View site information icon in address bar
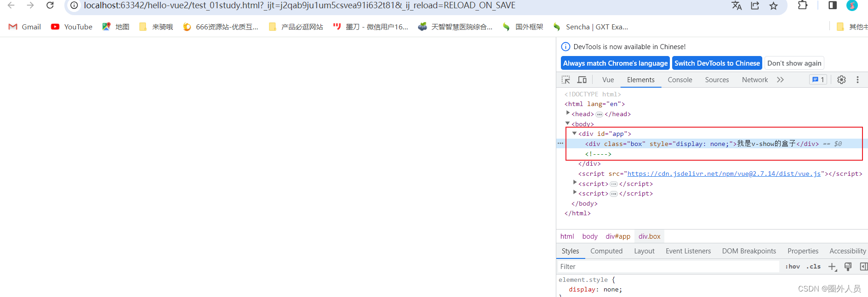868x297 pixels. click(74, 6)
